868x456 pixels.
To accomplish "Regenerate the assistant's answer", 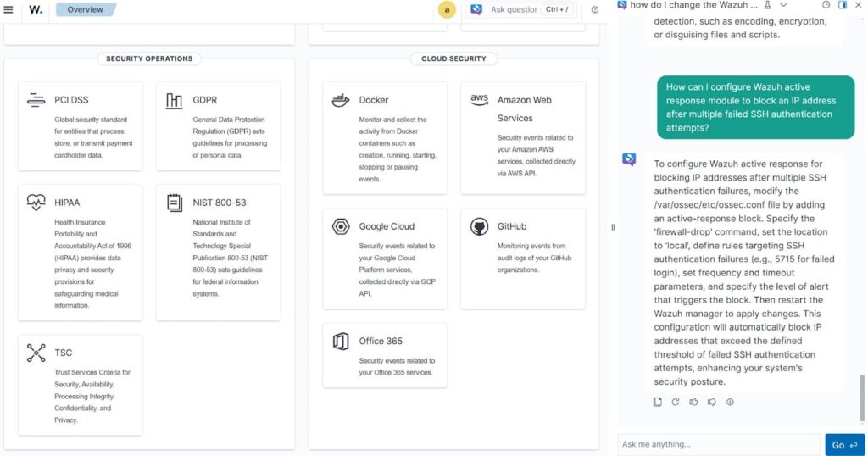I will (x=676, y=402).
